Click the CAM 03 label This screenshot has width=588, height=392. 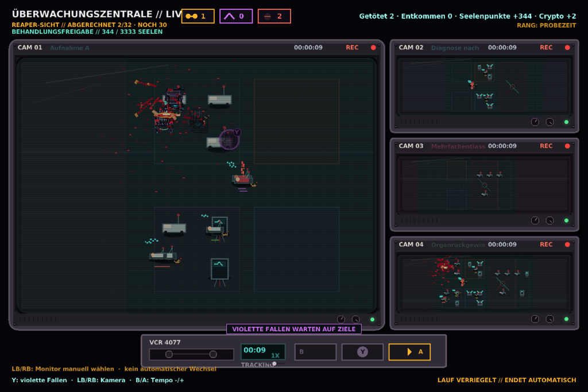click(x=411, y=146)
